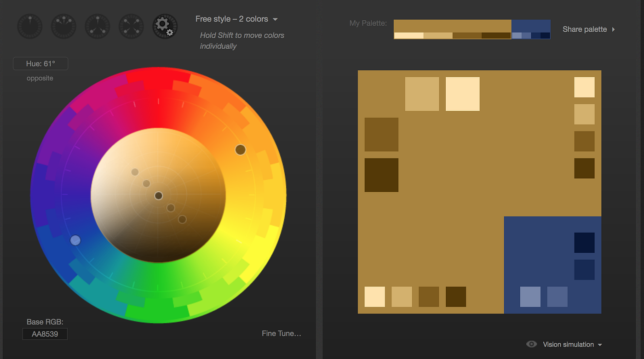
Task: Open the Fine Tune panel
Action: (282, 333)
